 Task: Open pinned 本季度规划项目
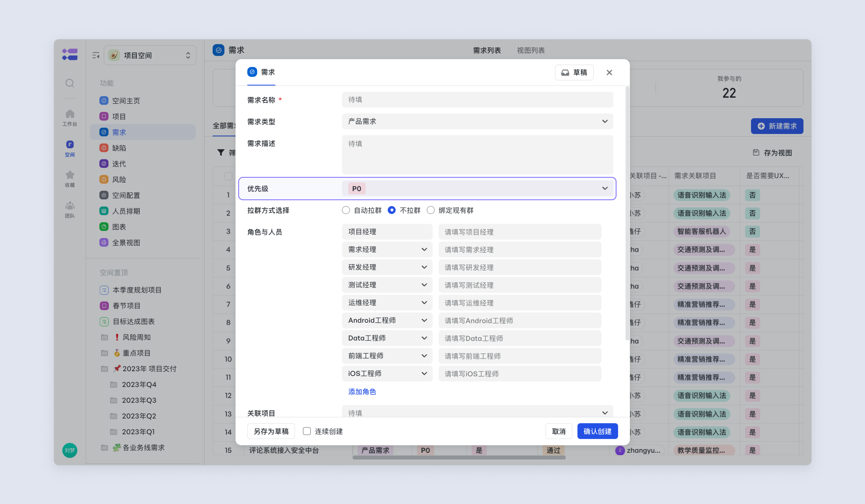[x=143, y=290]
